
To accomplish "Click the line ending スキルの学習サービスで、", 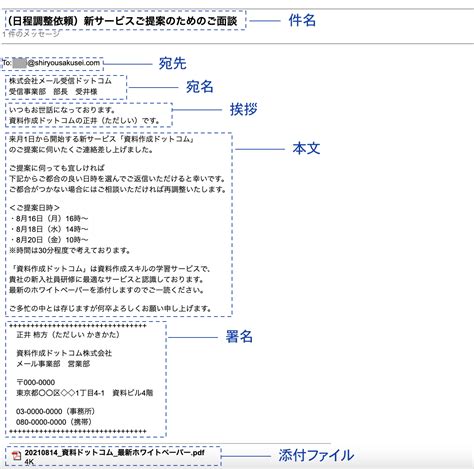I will pos(110,269).
